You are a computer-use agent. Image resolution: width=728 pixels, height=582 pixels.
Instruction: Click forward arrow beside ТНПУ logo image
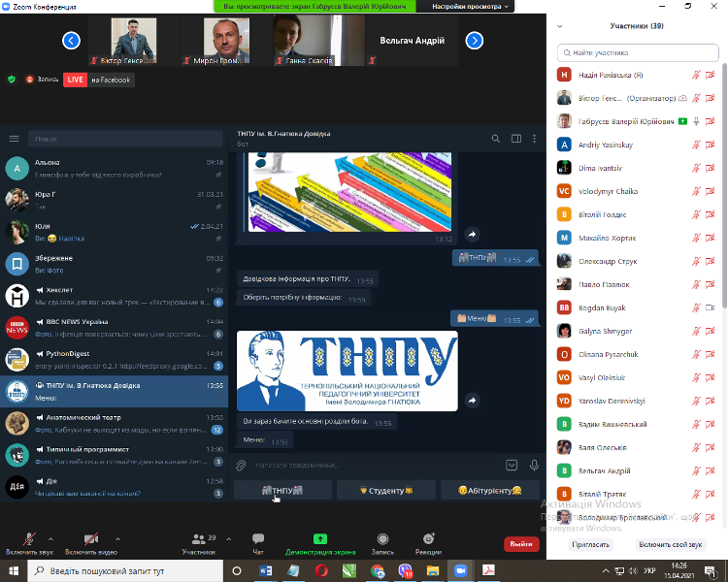[472, 400]
